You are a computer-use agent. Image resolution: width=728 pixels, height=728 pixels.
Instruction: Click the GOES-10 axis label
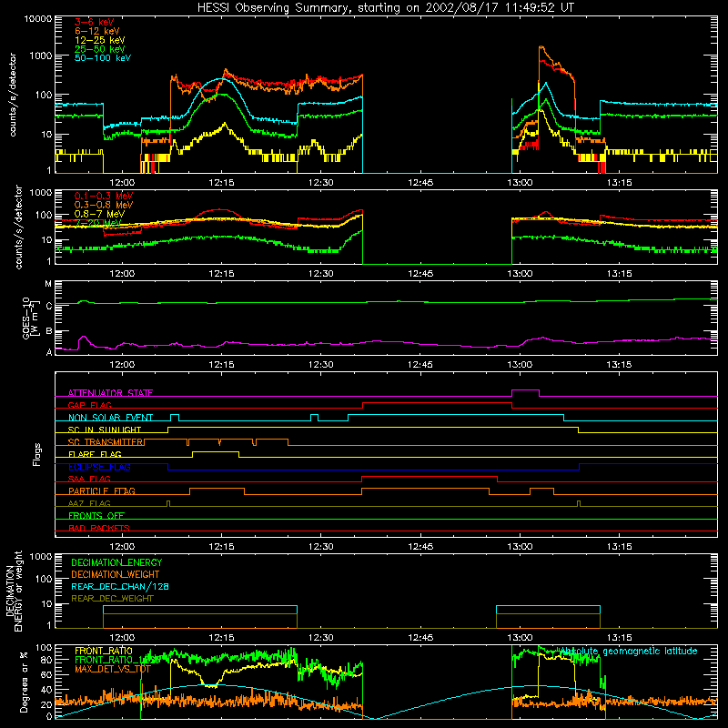[30, 318]
